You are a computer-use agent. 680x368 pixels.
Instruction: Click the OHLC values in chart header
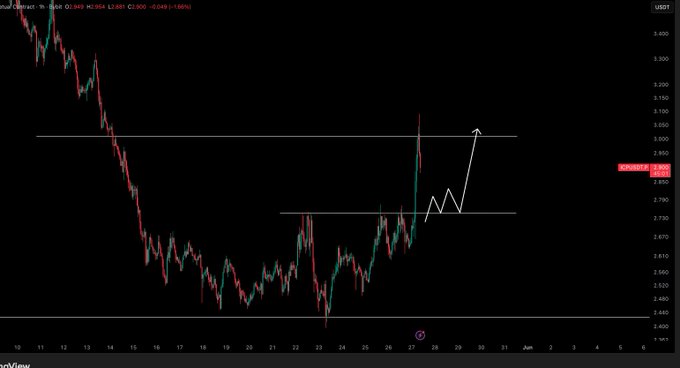coord(106,7)
